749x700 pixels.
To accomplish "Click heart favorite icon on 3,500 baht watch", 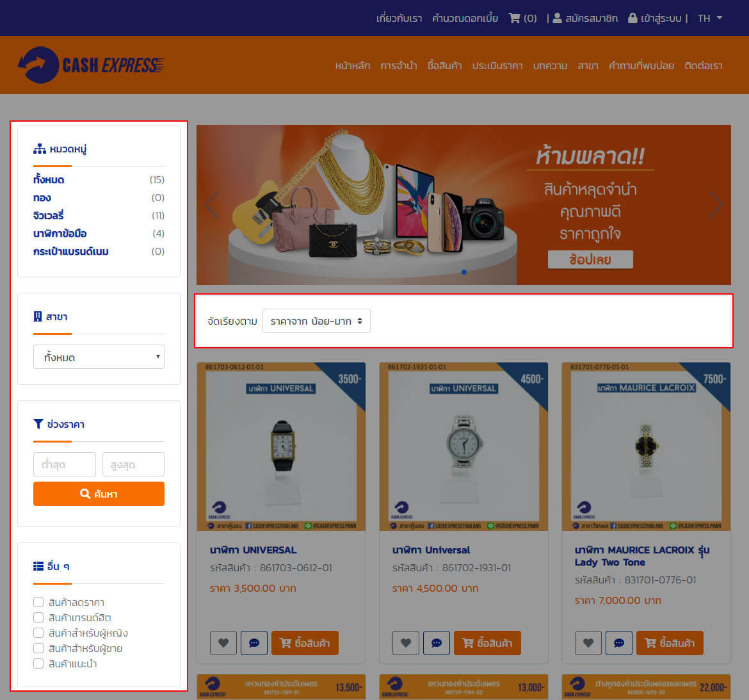I will tap(223, 642).
